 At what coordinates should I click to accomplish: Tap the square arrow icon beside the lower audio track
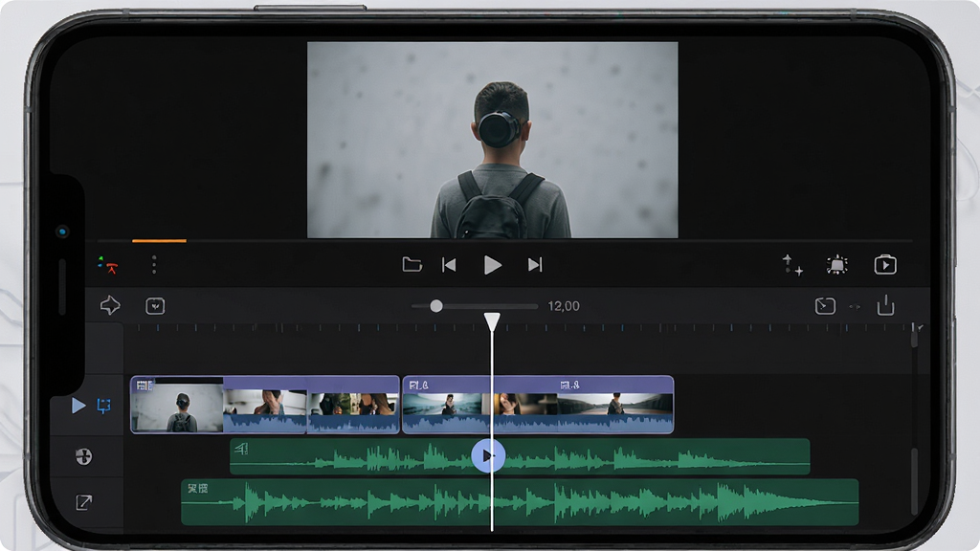[x=84, y=502]
